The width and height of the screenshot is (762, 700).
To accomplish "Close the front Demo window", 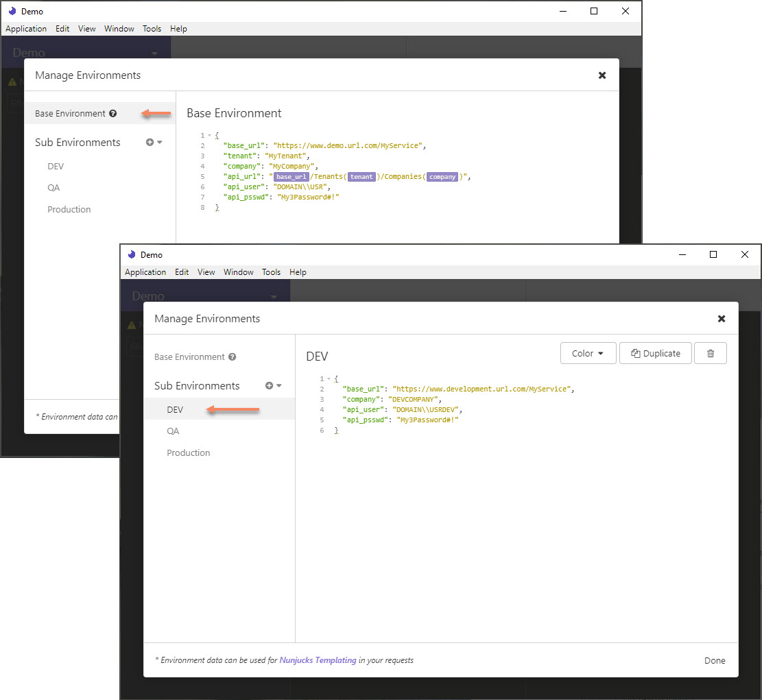I will (x=744, y=254).
